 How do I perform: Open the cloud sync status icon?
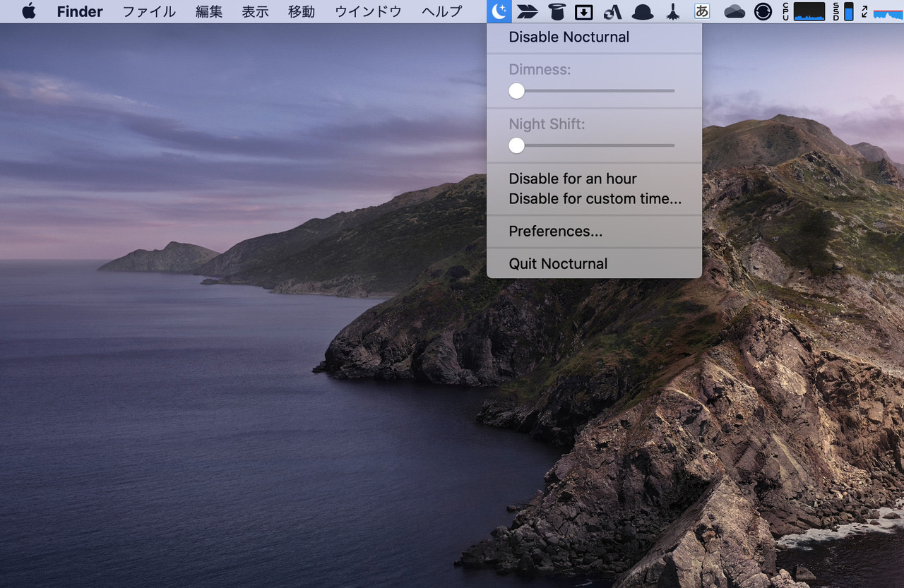[734, 11]
